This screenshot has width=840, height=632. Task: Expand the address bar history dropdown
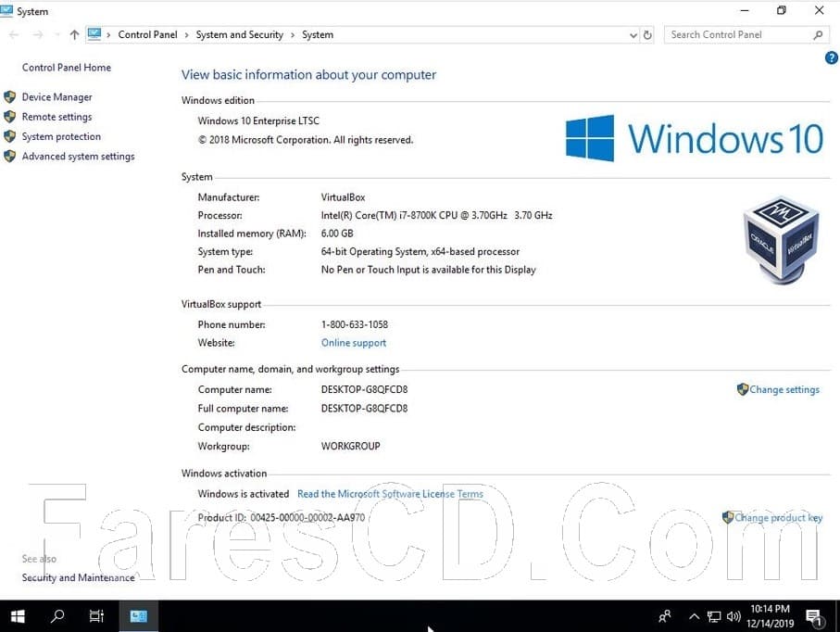(633, 35)
